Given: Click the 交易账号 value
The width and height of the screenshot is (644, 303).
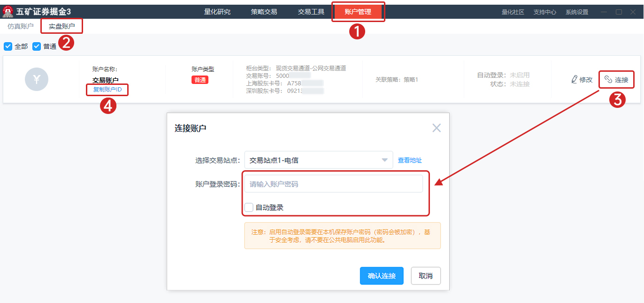Looking at the screenshot, I should (x=293, y=75).
